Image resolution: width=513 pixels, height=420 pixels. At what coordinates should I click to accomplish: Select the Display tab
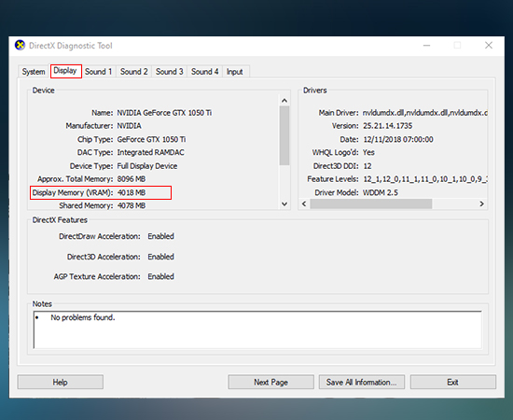tap(65, 71)
